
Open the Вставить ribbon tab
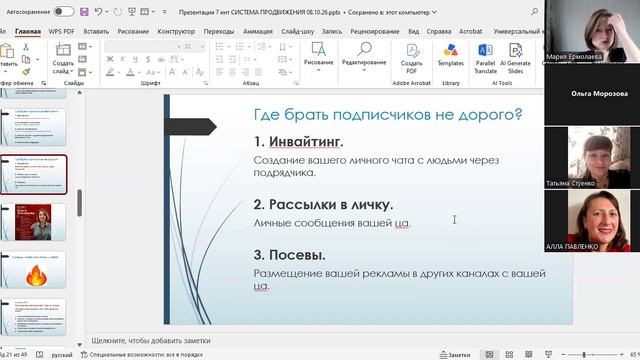pyautogui.click(x=96, y=31)
